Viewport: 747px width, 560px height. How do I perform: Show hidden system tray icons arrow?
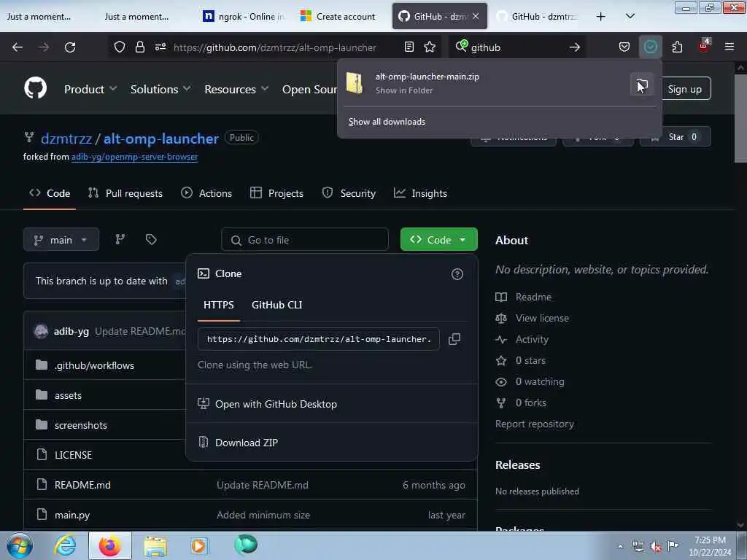point(620,546)
